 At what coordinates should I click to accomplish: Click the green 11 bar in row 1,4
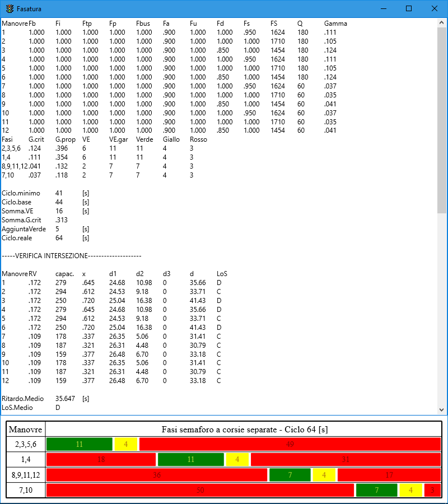[x=191, y=459]
